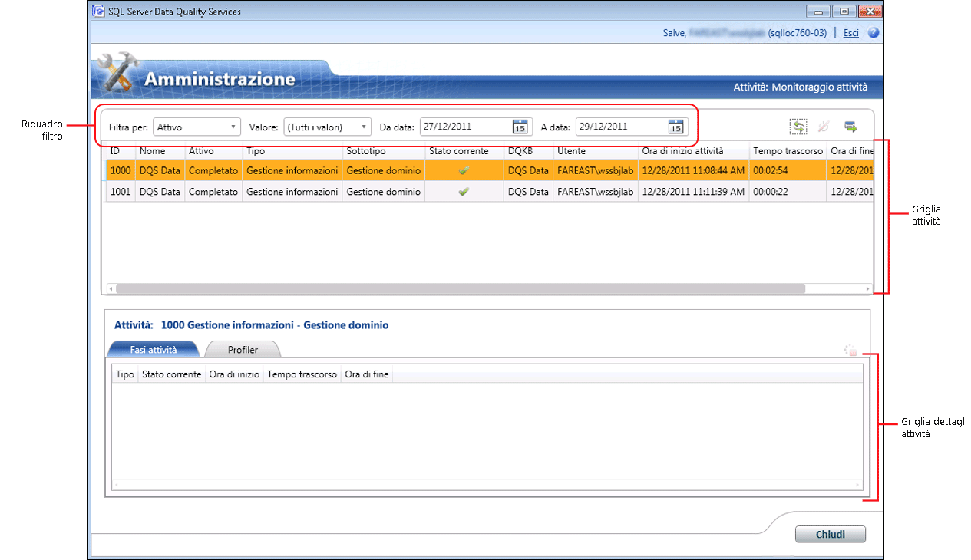This screenshot has width=971, height=560.
Task: Click the 12/28/2011 11:11:39 AM cell
Action: 693,192
